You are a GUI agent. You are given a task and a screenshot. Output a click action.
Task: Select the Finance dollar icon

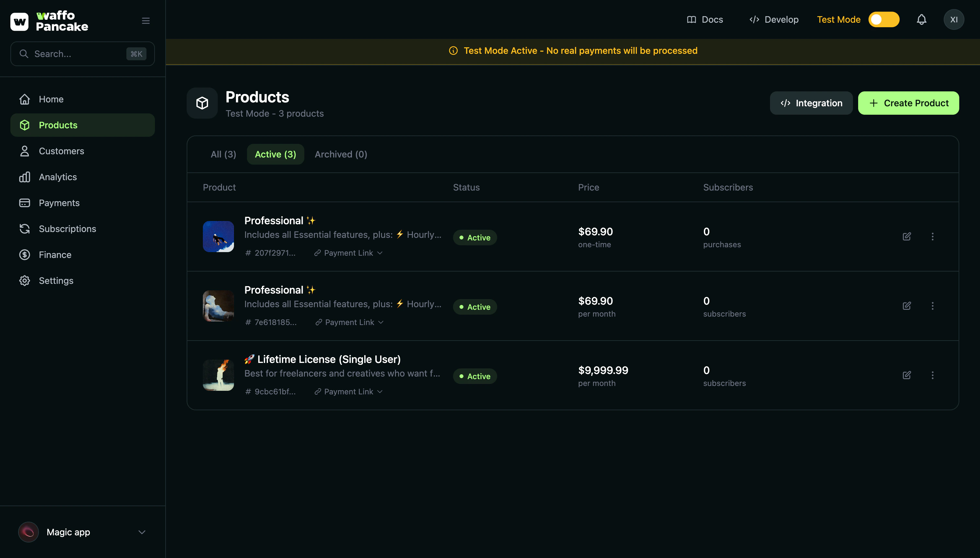(25, 254)
